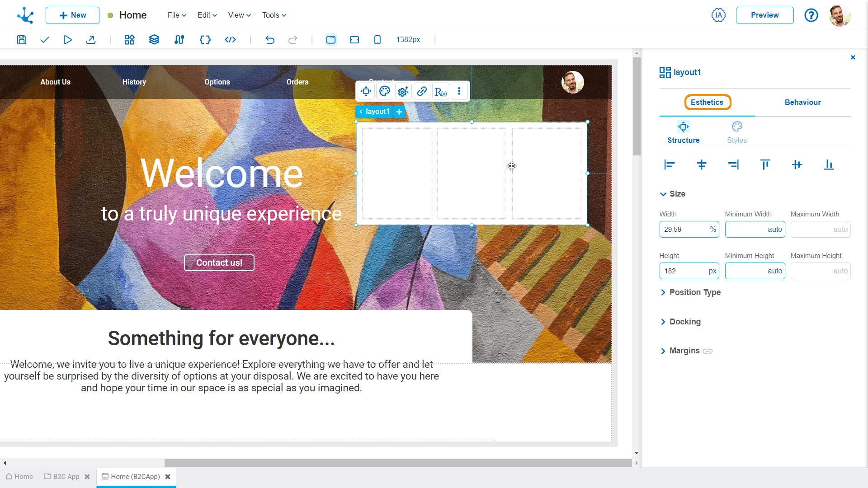Select the Esthetics tab

point(707,102)
